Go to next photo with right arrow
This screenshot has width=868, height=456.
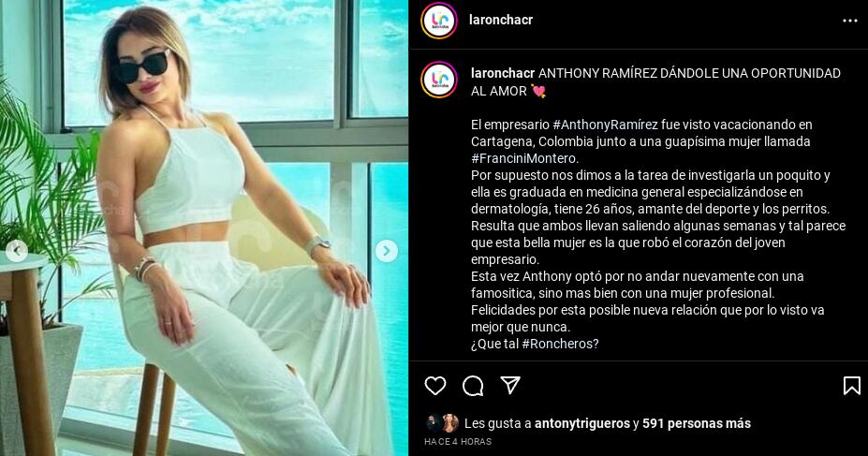pos(387,251)
